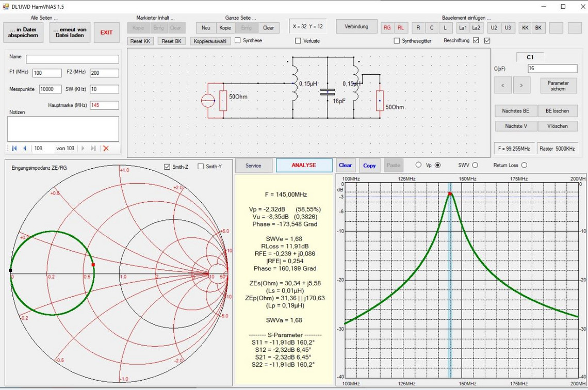Click the red EXIT button
The height and width of the screenshot is (390, 588).
click(106, 32)
